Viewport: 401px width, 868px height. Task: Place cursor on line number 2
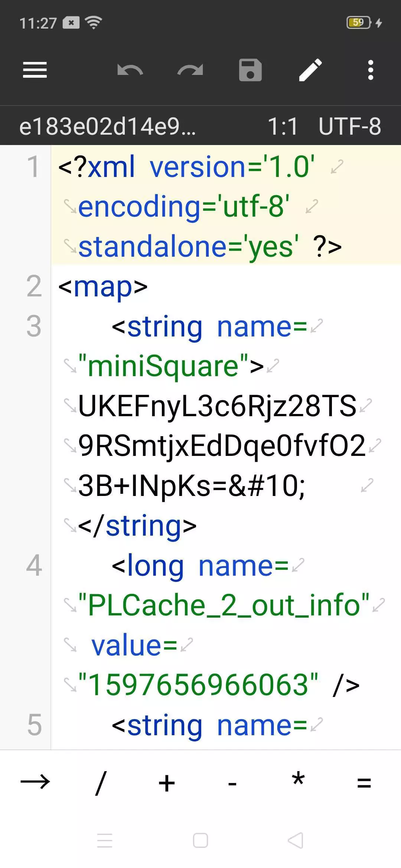[x=33, y=286]
